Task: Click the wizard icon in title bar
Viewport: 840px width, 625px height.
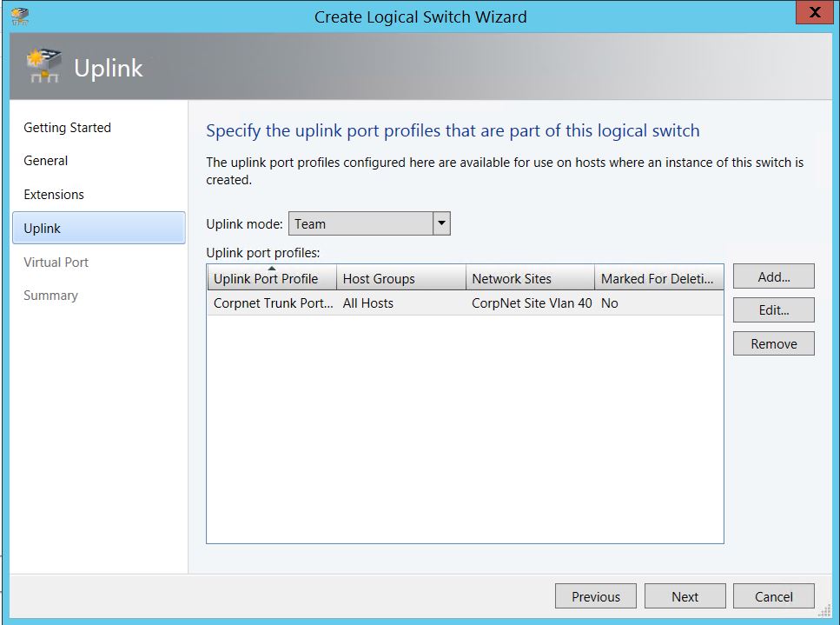Action: (20, 16)
